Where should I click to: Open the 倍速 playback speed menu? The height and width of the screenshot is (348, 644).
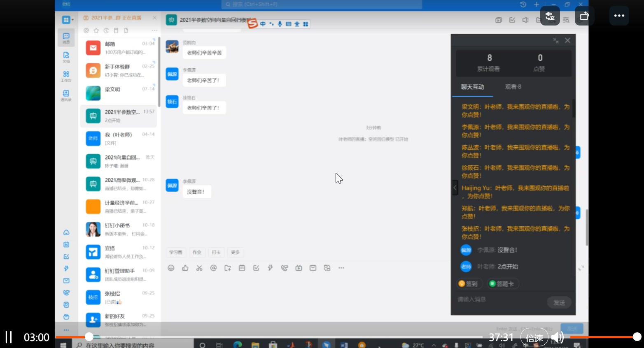[534, 338]
